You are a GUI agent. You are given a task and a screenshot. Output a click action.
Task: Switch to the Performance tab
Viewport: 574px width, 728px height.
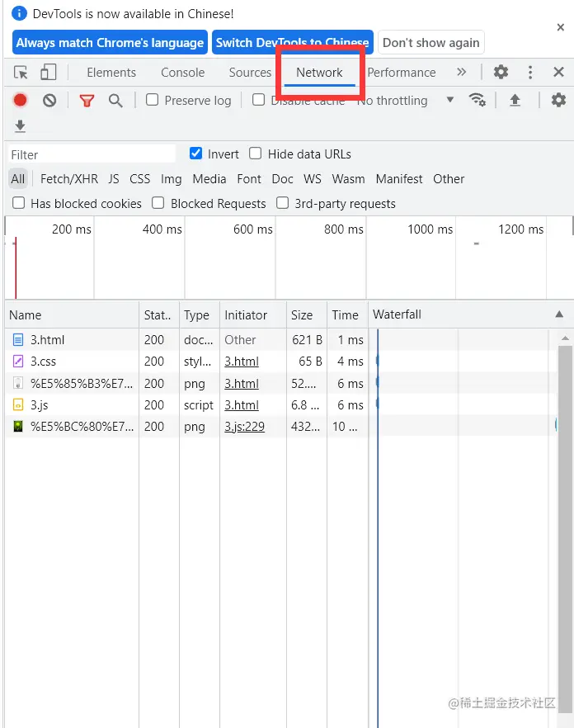(x=402, y=73)
